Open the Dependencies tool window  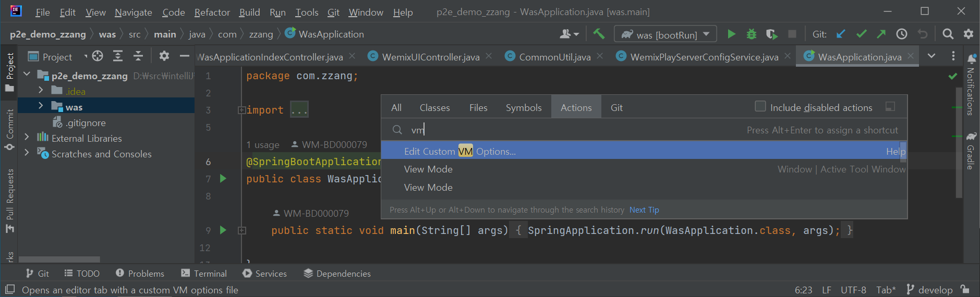click(337, 273)
